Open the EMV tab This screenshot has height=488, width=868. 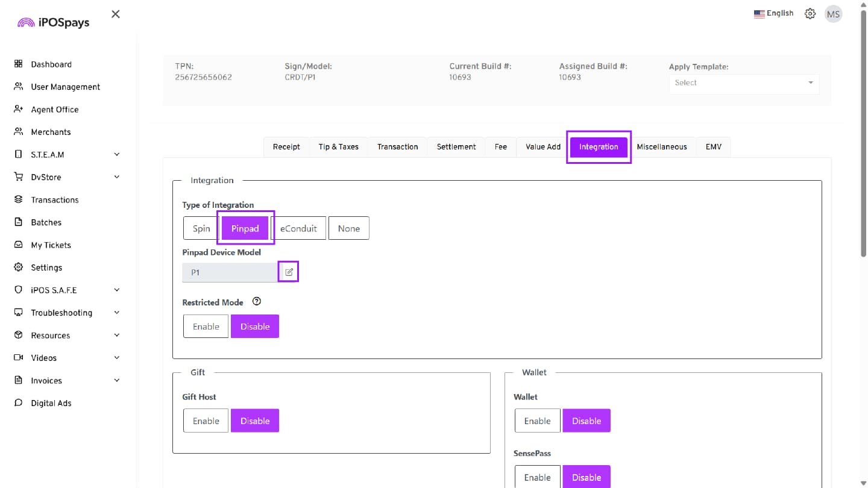pyautogui.click(x=713, y=147)
